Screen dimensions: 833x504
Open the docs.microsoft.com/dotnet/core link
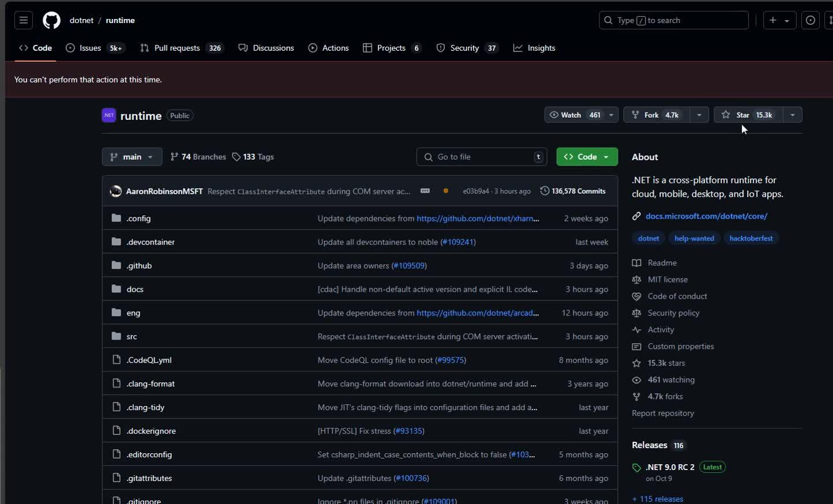click(706, 216)
